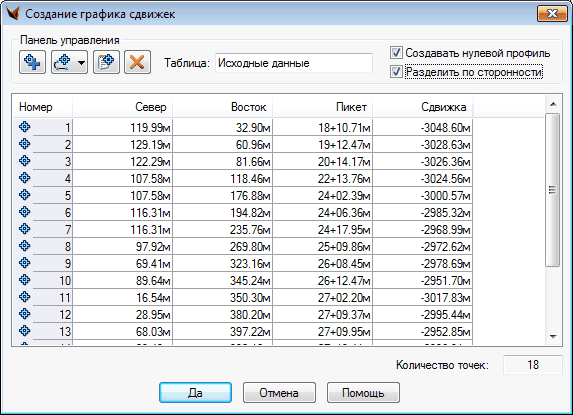Select the Север cell '28.95м'
The width and height of the screenshot is (573, 415).
click(122, 315)
